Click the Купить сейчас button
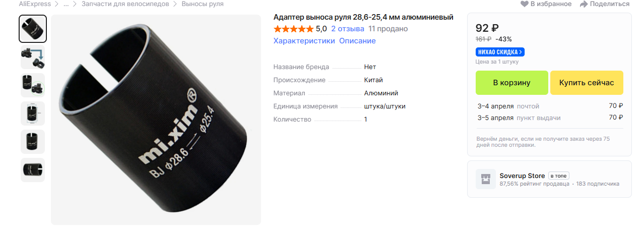644x228 pixels. 587,83
